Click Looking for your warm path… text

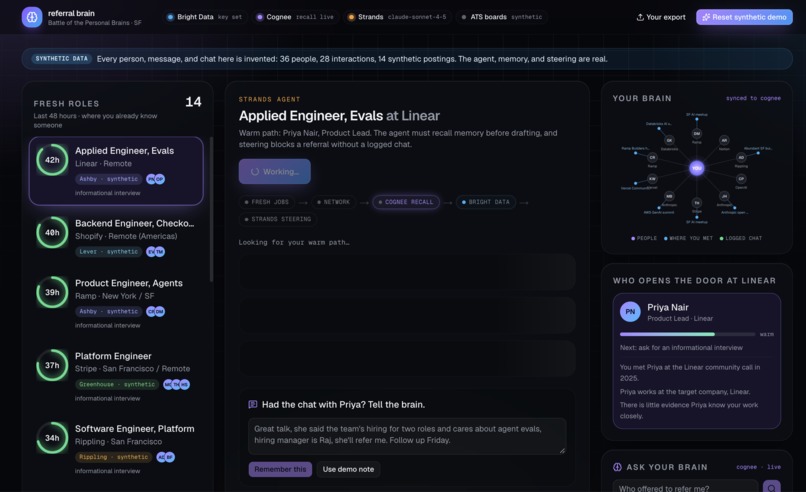pyautogui.click(x=294, y=242)
